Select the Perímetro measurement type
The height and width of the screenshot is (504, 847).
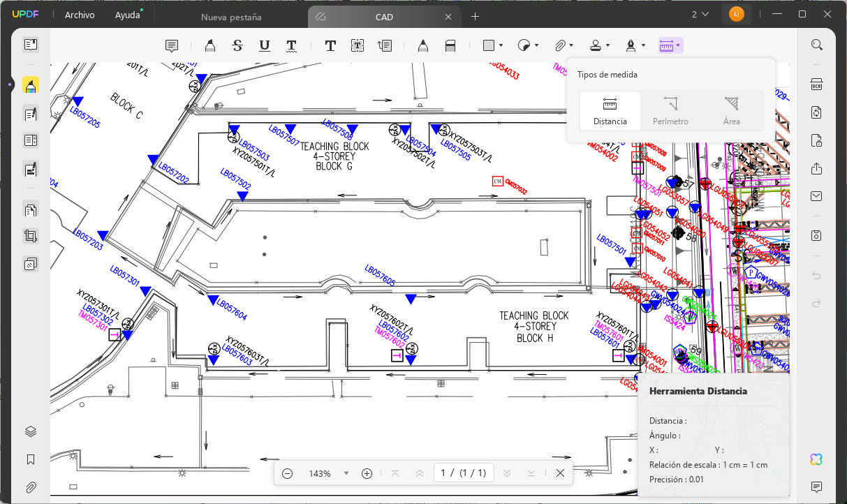click(x=670, y=112)
